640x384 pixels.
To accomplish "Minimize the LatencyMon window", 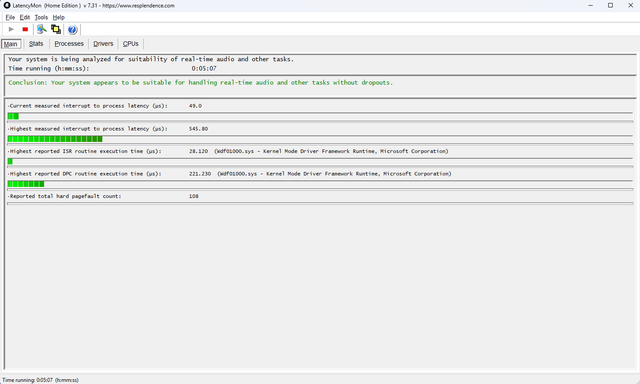I will 591,5.
